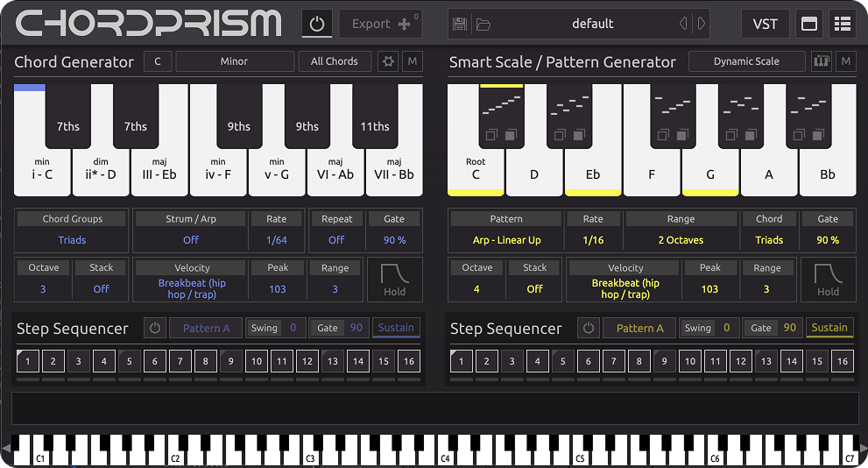Image resolution: width=868 pixels, height=468 pixels.
Task: Select right sequencer Pattern A tab
Action: tap(639, 328)
